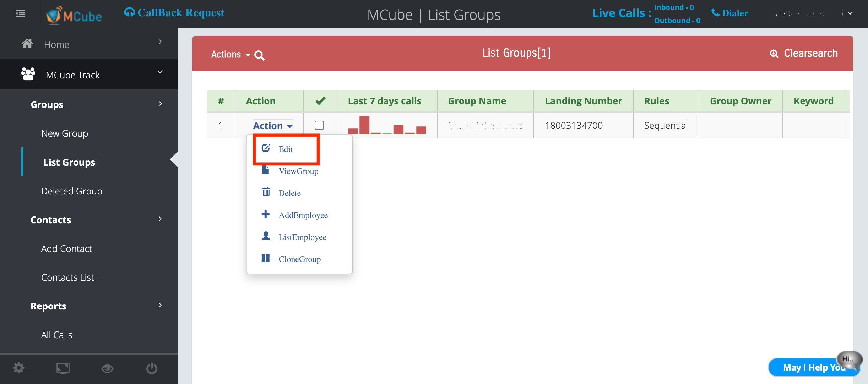Screen dimensions: 868x384
Task: Click the Clearsearch magnifier control
Action: coord(774,53)
